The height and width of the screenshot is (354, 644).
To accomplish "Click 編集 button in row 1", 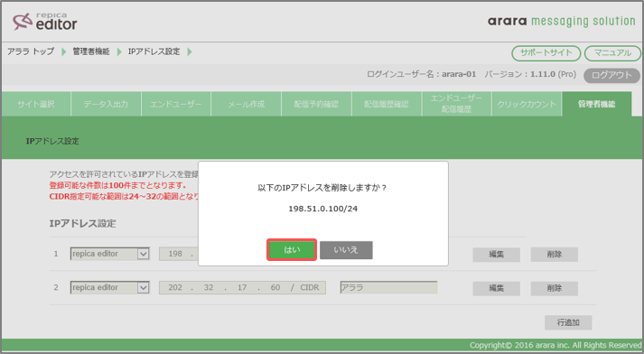I will (x=496, y=255).
